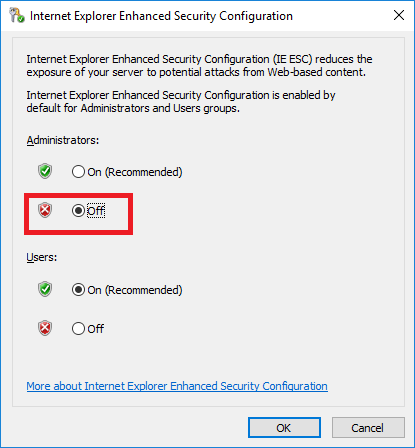Click the Users: group label

tap(42, 257)
